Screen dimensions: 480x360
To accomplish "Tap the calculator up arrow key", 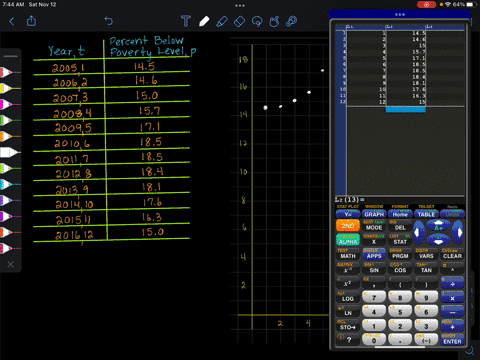I will point(439,226).
